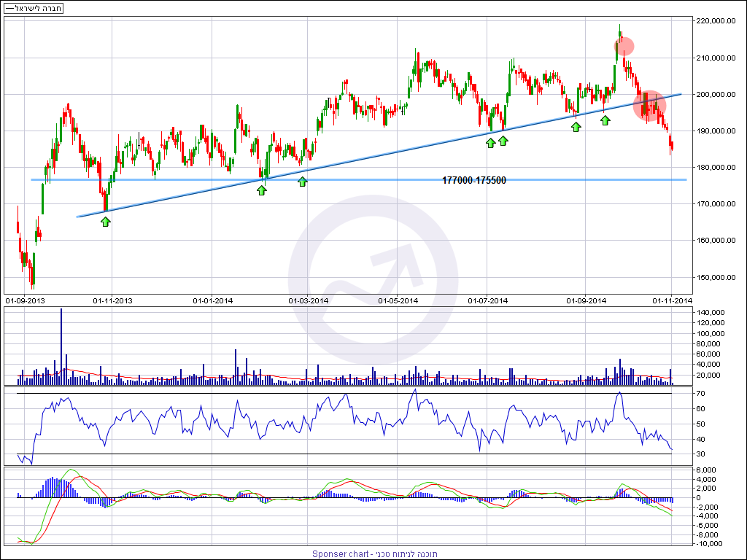Click the 01-05-2014 date label

point(398,300)
